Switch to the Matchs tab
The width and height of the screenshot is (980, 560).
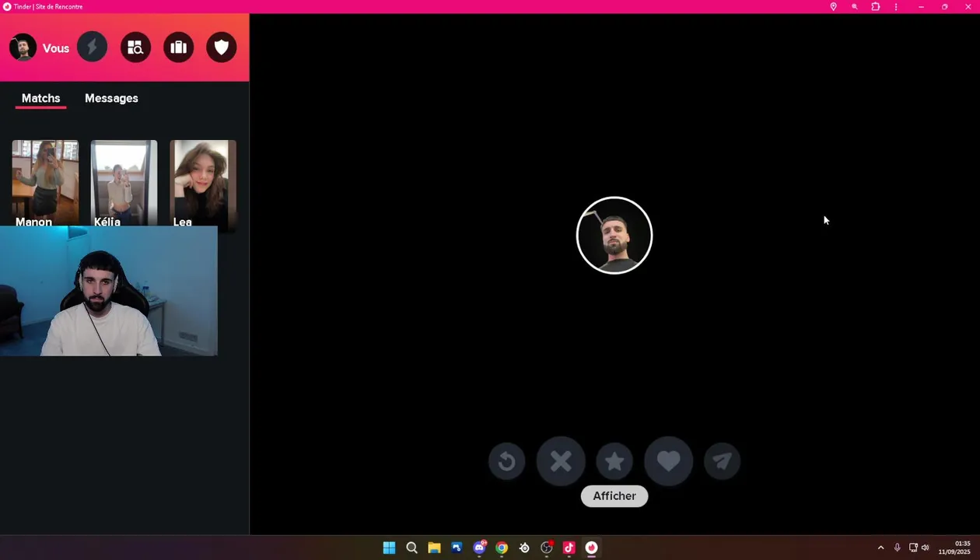(x=40, y=98)
